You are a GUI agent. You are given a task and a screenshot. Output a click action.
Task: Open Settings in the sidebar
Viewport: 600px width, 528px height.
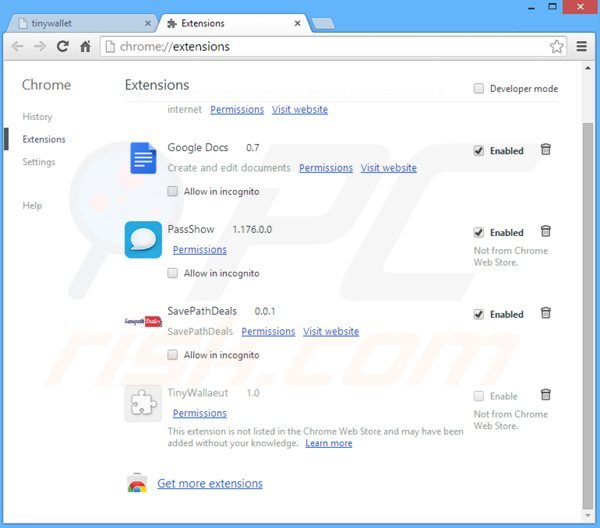click(x=39, y=162)
